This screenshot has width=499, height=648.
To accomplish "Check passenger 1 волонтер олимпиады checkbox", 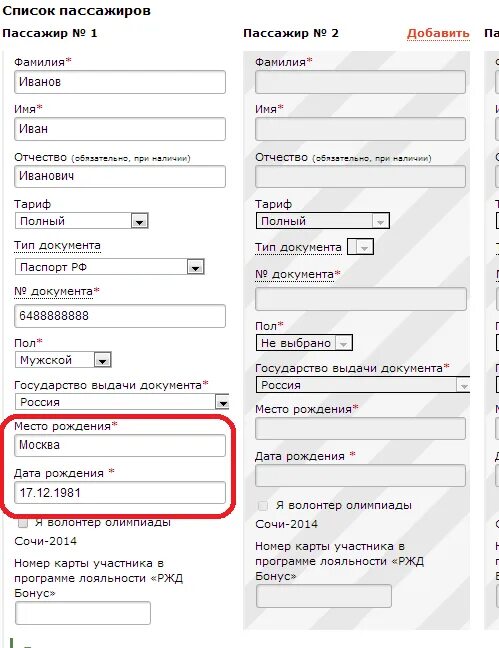I will pos(23,523).
